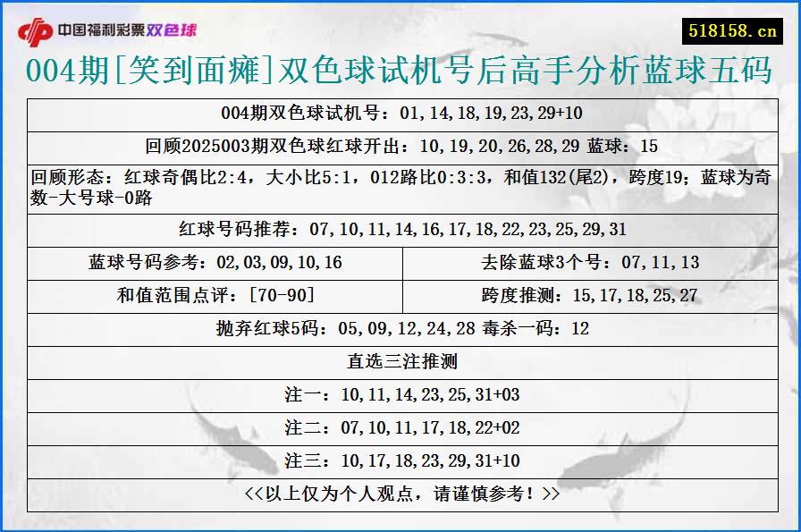The width and height of the screenshot is (801, 532).
Task: Open the 抛弃红球5码 row
Action: (x=400, y=327)
